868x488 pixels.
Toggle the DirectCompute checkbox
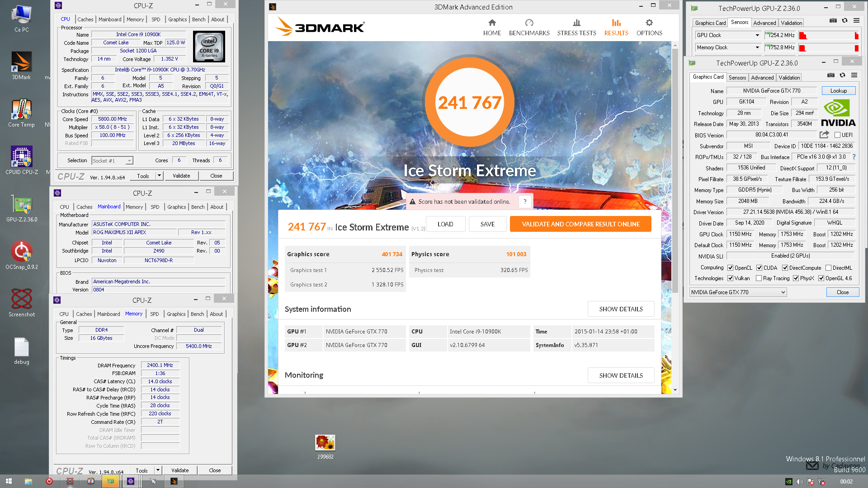click(x=785, y=267)
